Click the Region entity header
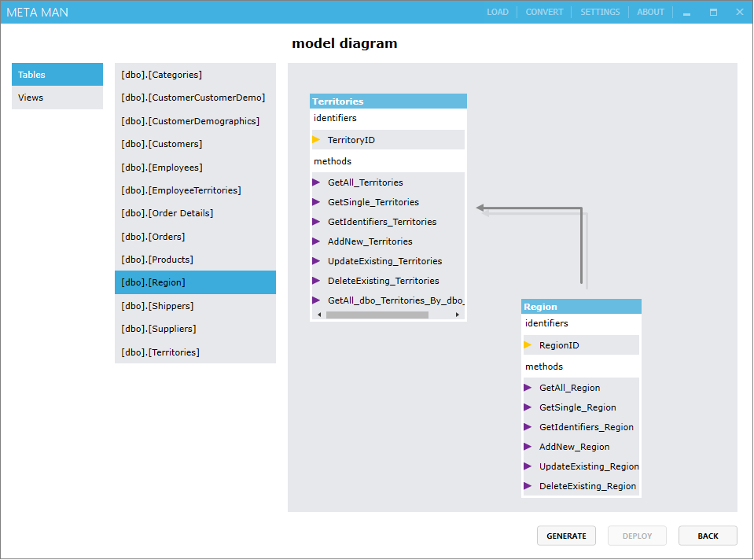This screenshot has height=560, width=754. coord(581,307)
